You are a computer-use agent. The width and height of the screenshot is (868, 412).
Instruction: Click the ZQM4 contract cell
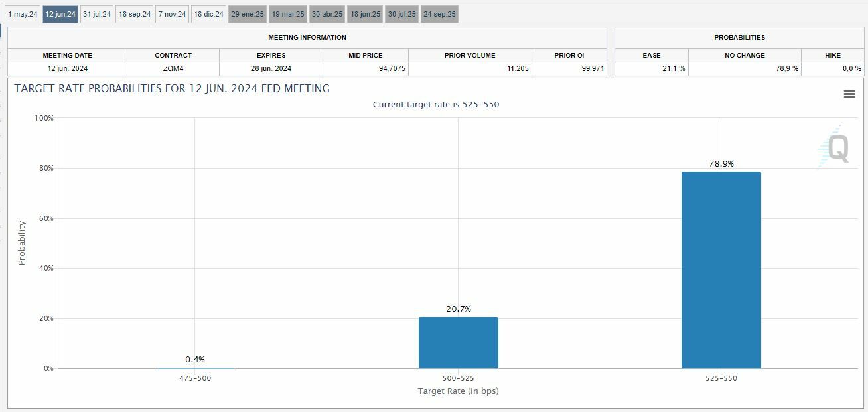(x=173, y=68)
